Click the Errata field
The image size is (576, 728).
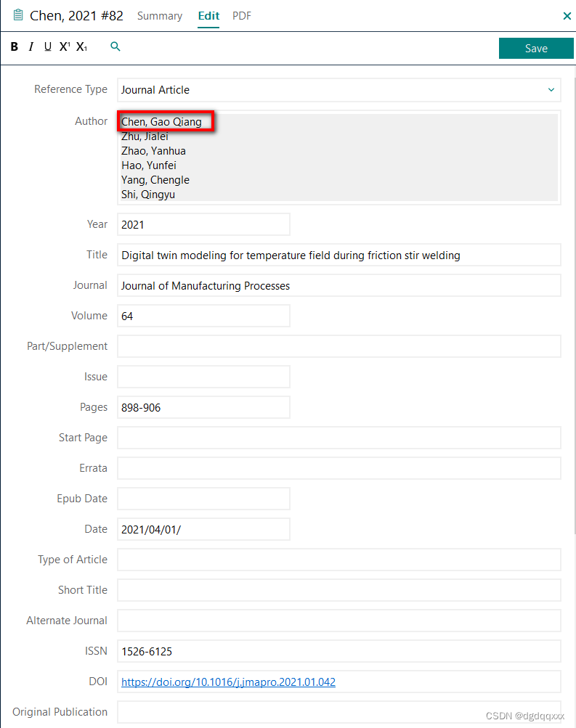[338, 468]
